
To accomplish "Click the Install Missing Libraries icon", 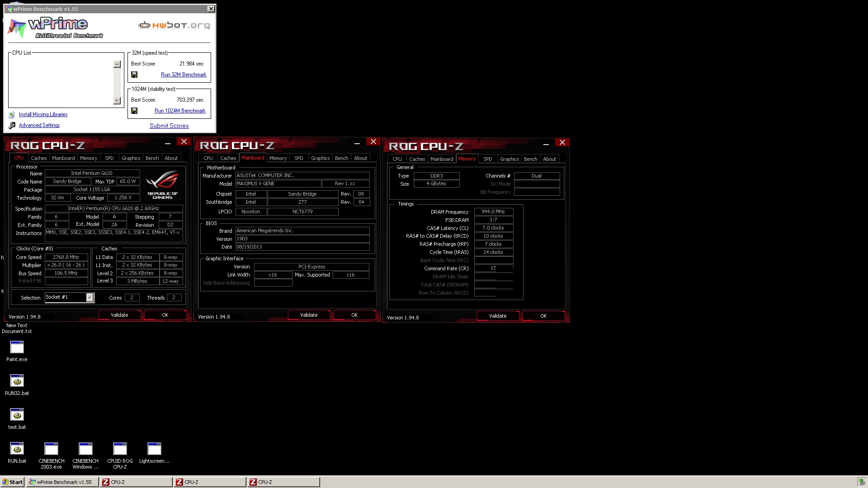I will pyautogui.click(x=12, y=115).
